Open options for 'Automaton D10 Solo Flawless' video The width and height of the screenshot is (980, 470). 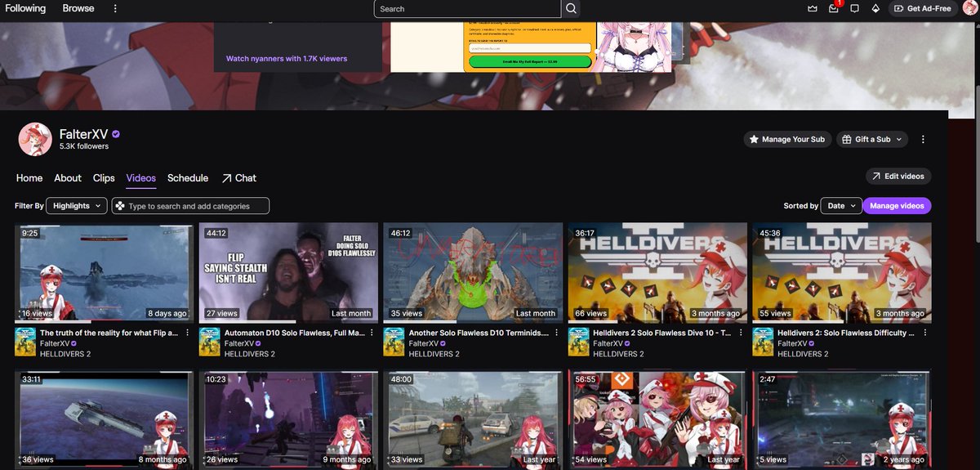pyautogui.click(x=372, y=333)
